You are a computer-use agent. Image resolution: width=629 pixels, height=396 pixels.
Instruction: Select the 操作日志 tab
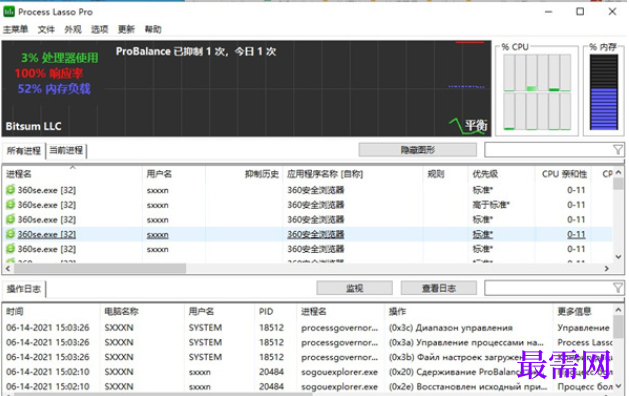(x=24, y=289)
